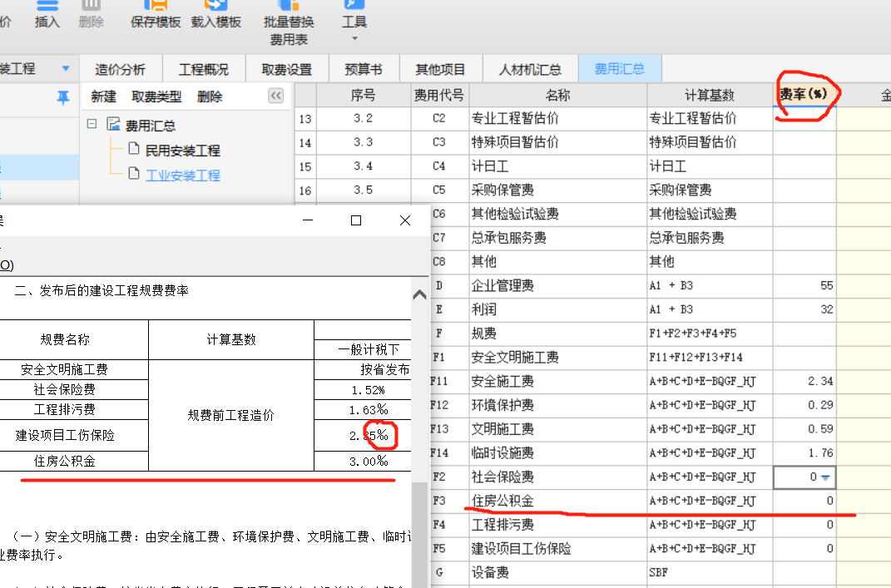The height and width of the screenshot is (588, 891).
Task: Switch to the 工程概况 tab
Action: pyautogui.click(x=204, y=69)
